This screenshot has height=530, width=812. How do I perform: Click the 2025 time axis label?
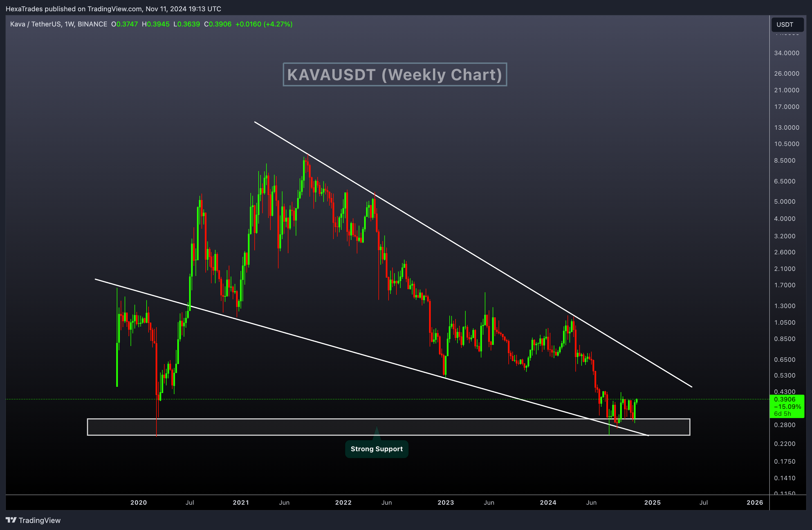[652, 502]
